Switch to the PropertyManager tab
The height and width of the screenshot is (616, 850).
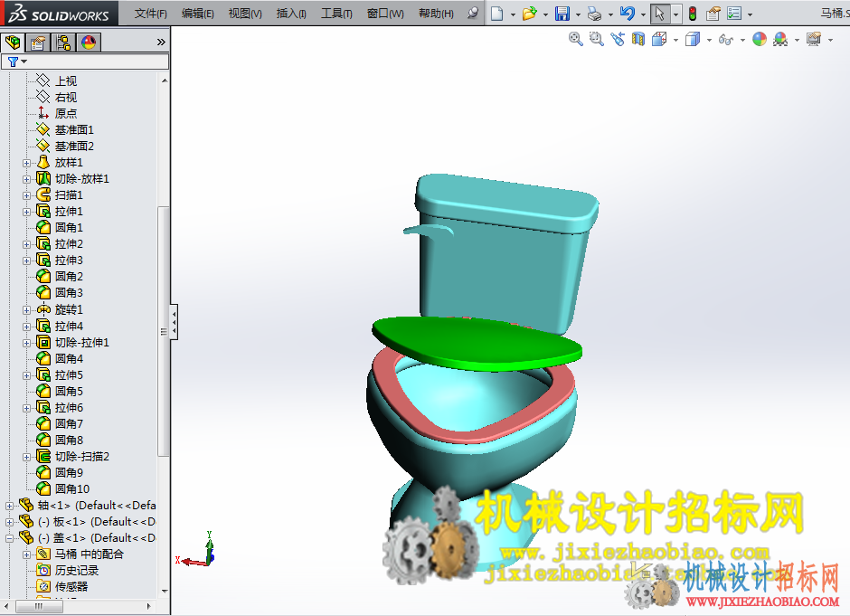pyautogui.click(x=37, y=43)
